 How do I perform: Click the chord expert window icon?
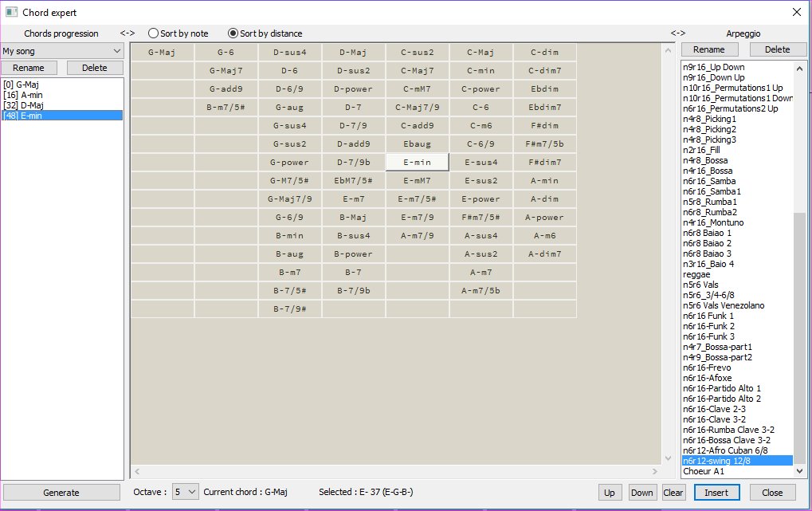tap(11, 11)
